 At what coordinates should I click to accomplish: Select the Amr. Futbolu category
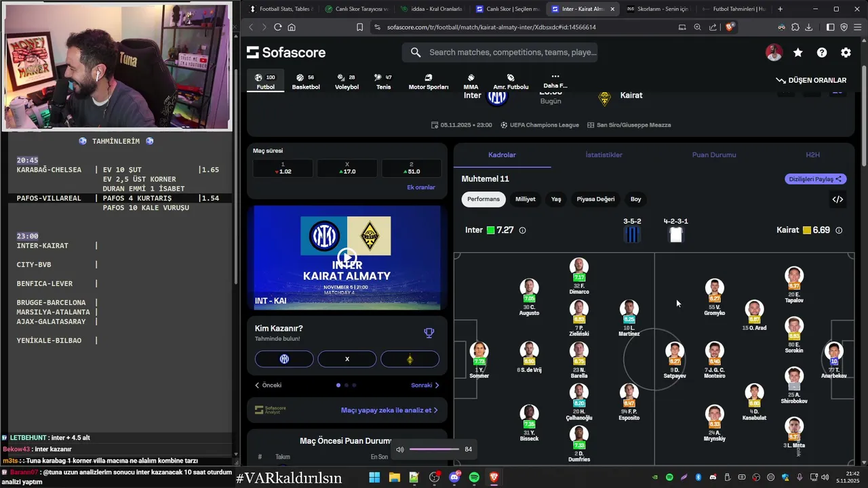[511, 82]
